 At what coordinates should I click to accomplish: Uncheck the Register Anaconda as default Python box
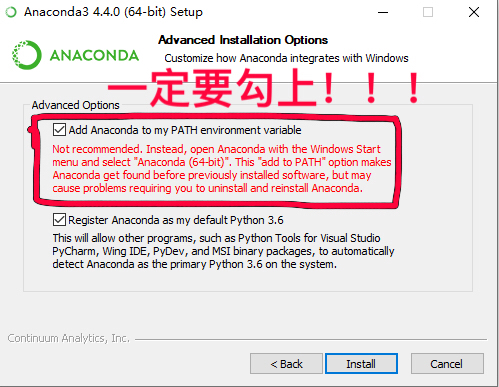tap(59, 220)
